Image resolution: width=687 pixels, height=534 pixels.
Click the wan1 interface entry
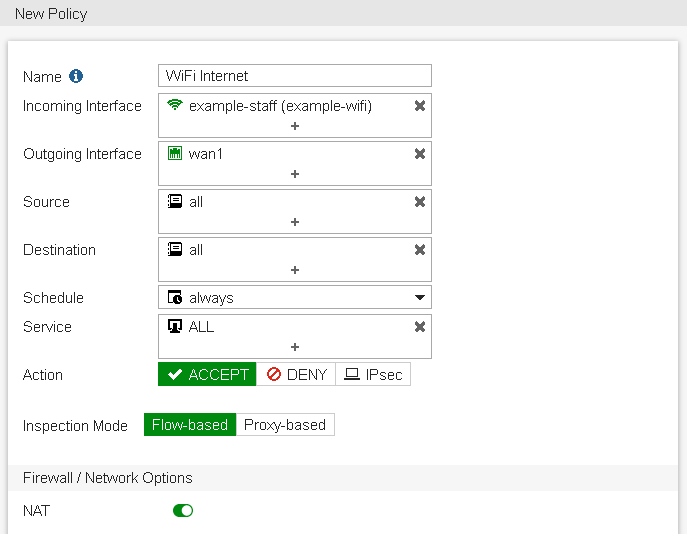(205, 154)
